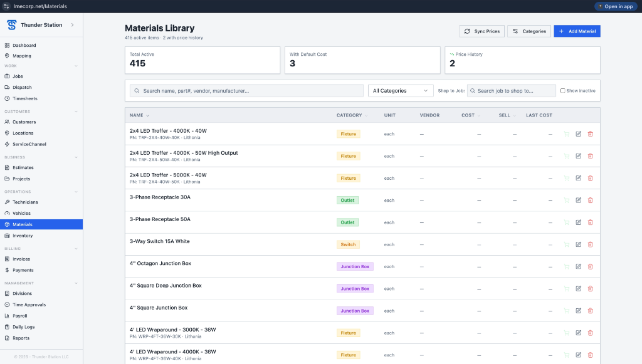The width and height of the screenshot is (642, 364).
Task: Click the Open in app button
Action: (616, 6)
